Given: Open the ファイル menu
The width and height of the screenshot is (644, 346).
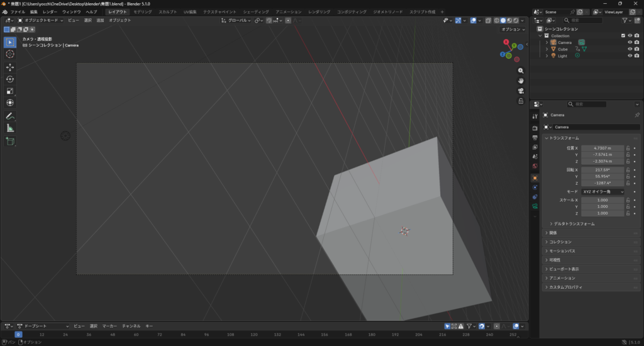Looking at the screenshot, I should tap(17, 12).
